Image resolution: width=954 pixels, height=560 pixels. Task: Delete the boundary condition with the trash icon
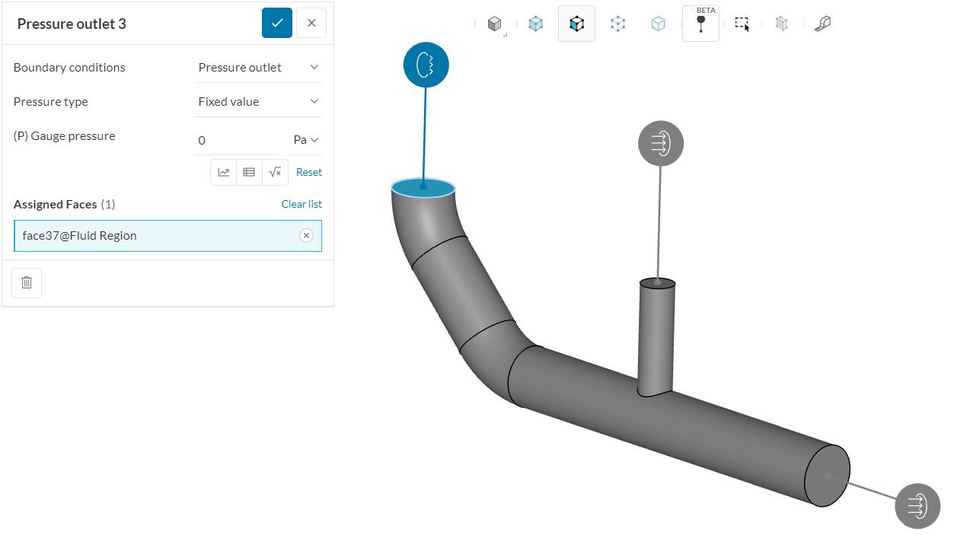[x=27, y=282]
